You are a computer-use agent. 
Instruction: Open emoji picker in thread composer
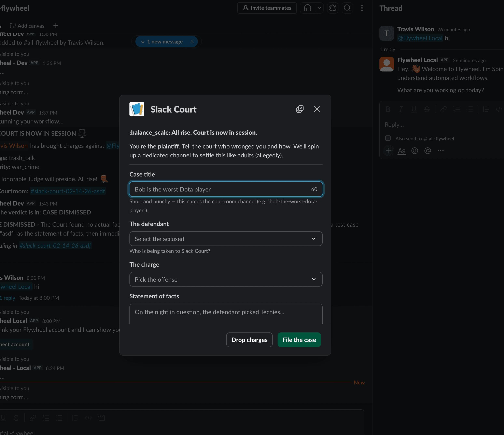[415, 151]
